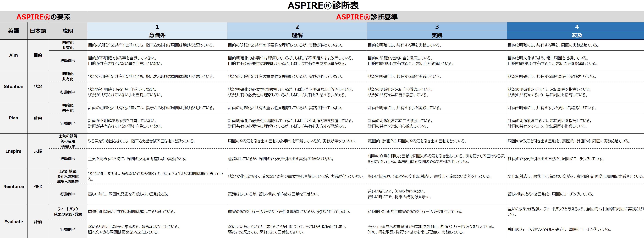Click "行動例⇒" in the Reinforce row
Viewport: 644px width, 238px height.
click(68, 194)
